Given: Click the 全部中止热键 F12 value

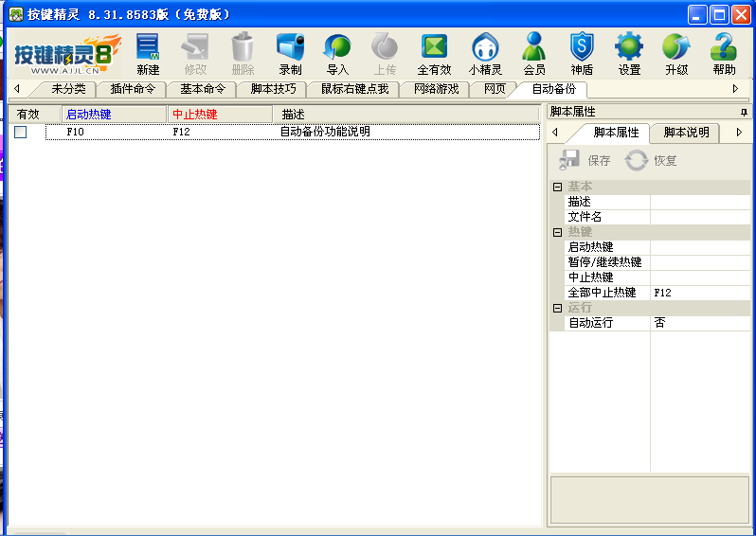Looking at the screenshot, I should [x=700, y=293].
